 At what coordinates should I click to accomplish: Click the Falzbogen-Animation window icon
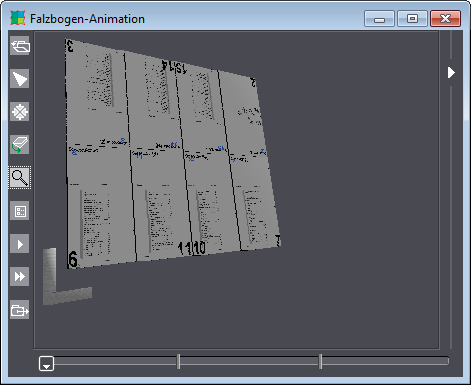(18, 18)
